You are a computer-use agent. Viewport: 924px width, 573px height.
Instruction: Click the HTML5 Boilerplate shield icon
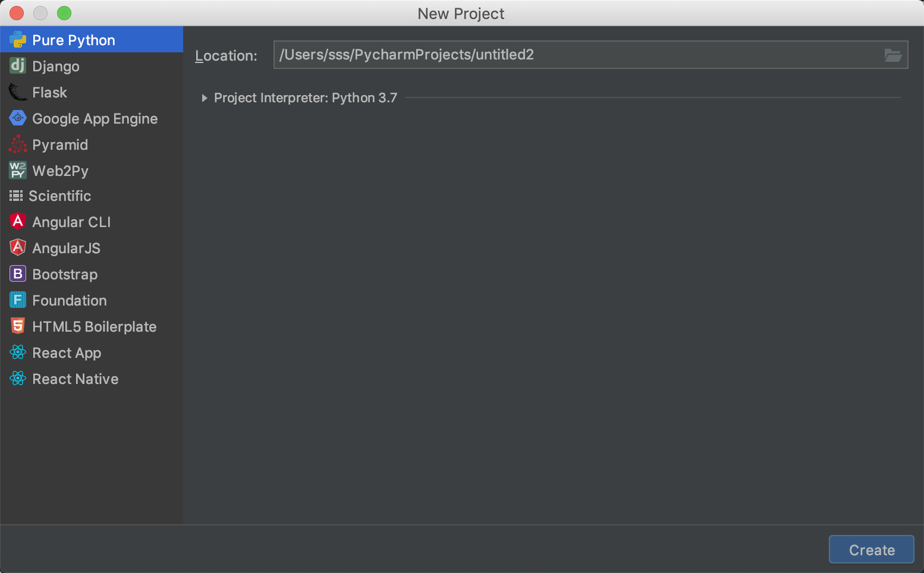pos(18,326)
